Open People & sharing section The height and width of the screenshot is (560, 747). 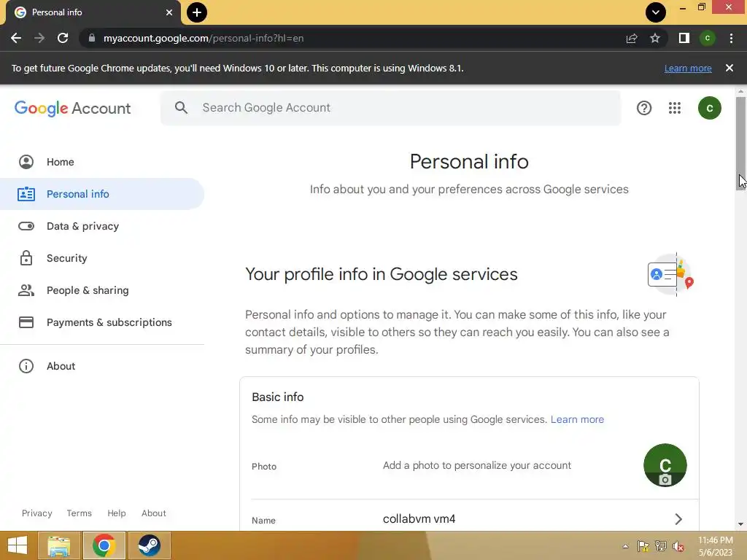[102, 290]
